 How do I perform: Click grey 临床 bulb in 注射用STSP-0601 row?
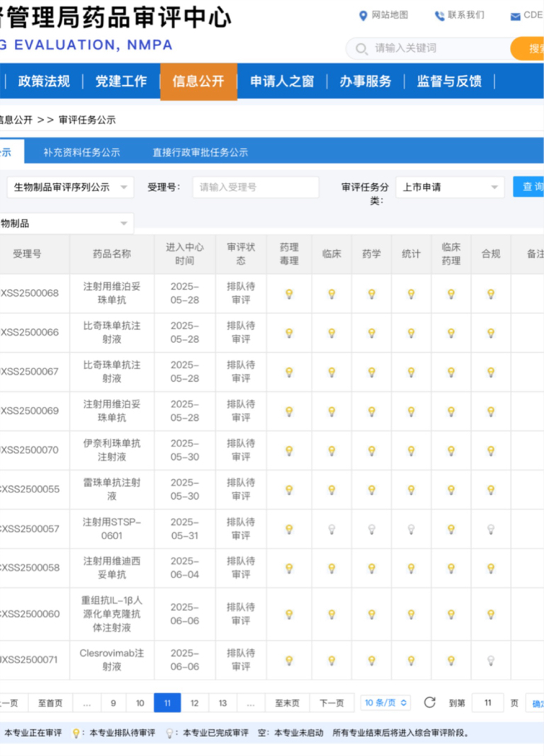click(331, 529)
